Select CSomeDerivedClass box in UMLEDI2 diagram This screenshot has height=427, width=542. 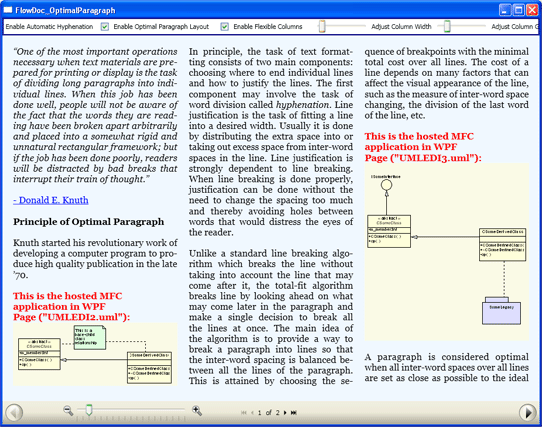(149, 368)
